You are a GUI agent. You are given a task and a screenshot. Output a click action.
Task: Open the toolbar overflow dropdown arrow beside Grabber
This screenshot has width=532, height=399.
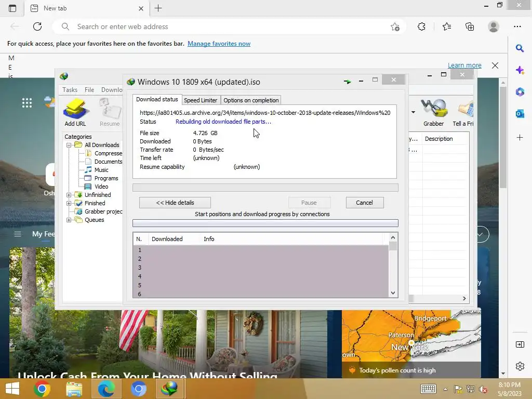(413, 112)
